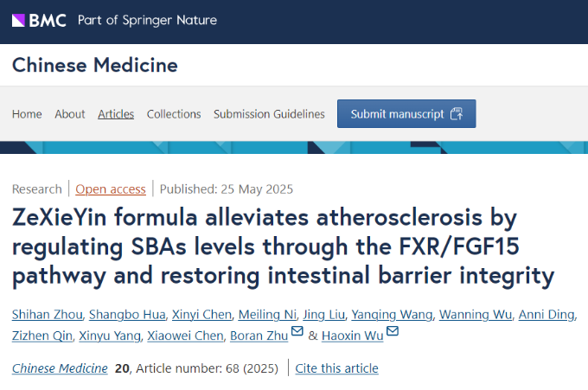
Task: Go to the Articles section
Action: pyautogui.click(x=116, y=114)
